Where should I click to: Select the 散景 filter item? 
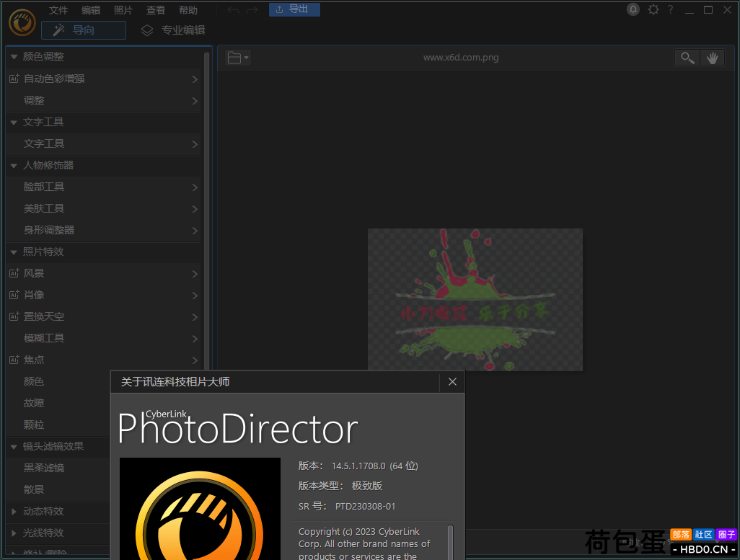coord(33,489)
